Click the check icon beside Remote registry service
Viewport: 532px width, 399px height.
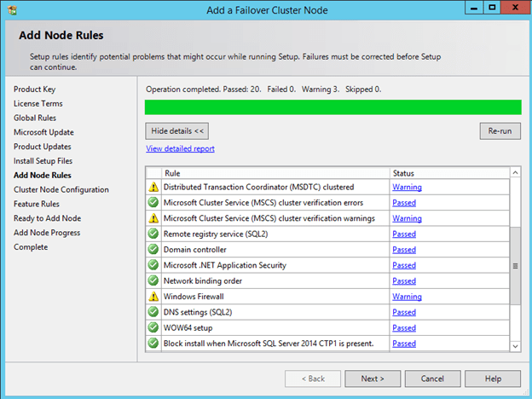point(153,234)
